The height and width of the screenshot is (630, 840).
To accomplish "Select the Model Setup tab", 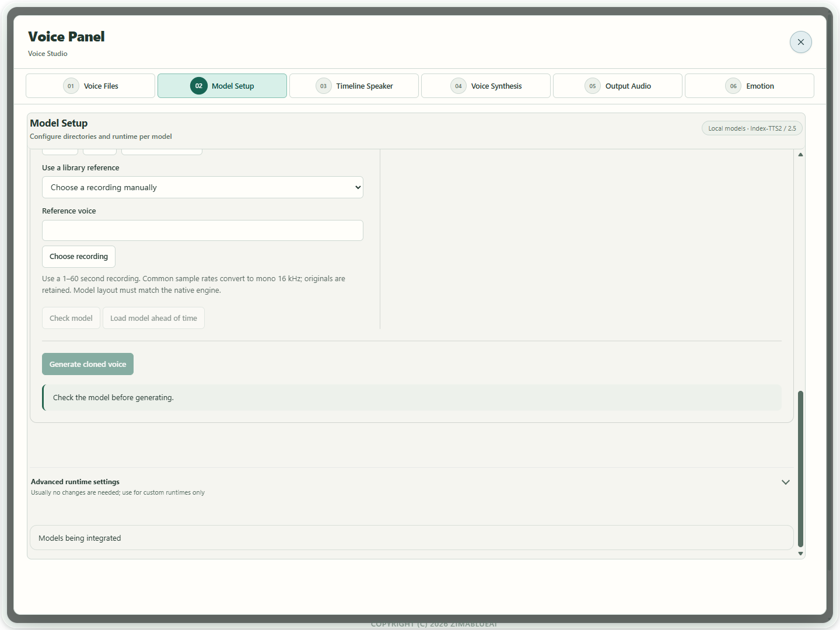I will [x=222, y=86].
